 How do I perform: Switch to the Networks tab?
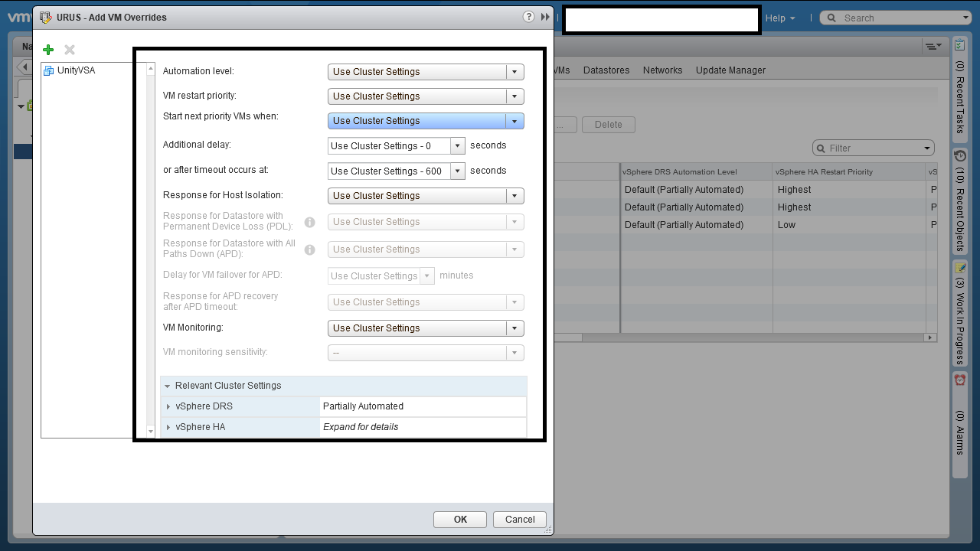662,70
